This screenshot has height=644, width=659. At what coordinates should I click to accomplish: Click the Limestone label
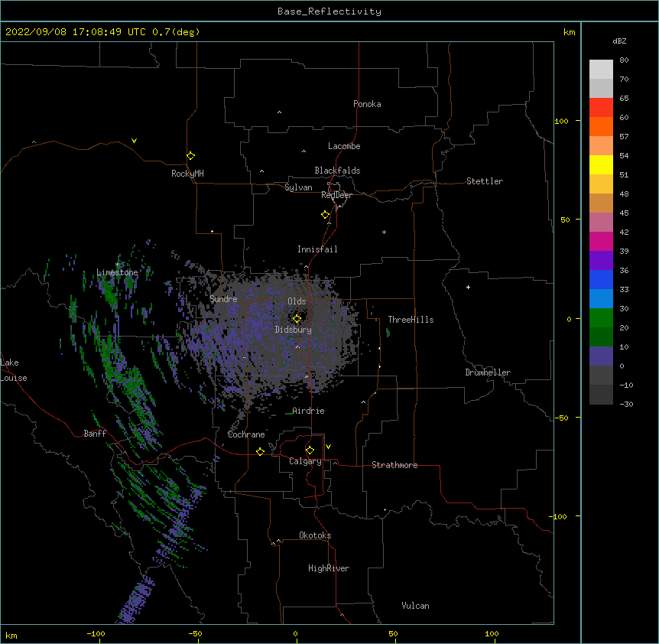[x=117, y=272]
